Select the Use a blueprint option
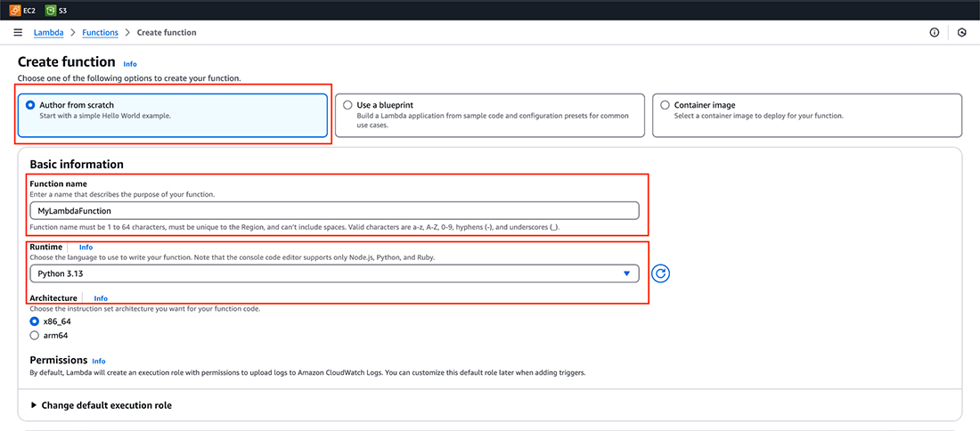Screen dimensions: 980x431 (489, 116)
